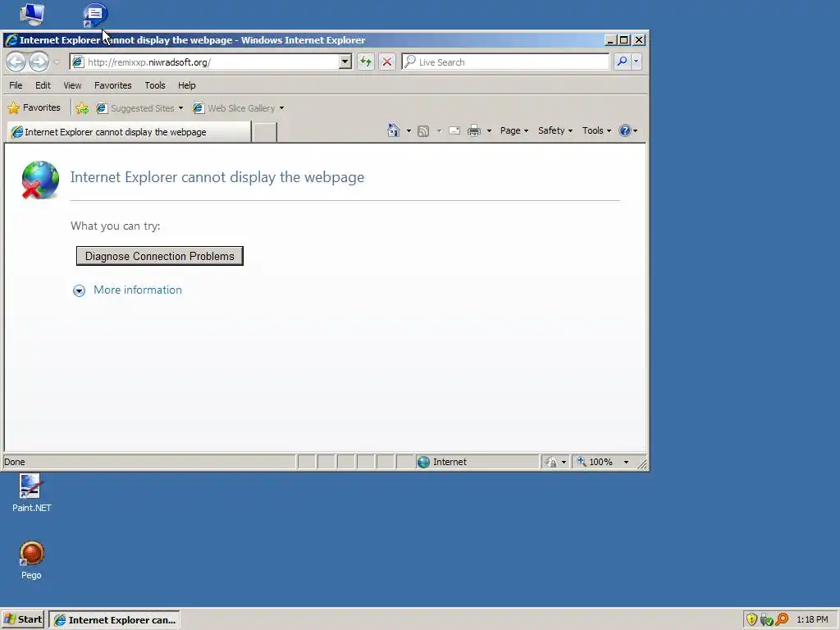Image resolution: width=840 pixels, height=630 pixels.
Task: Click the Forward navigation arrow
Action: pos(39,62)
